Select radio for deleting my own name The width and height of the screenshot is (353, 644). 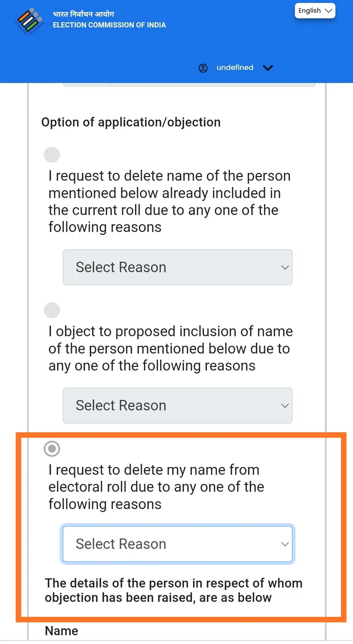(x=52, y=448)
